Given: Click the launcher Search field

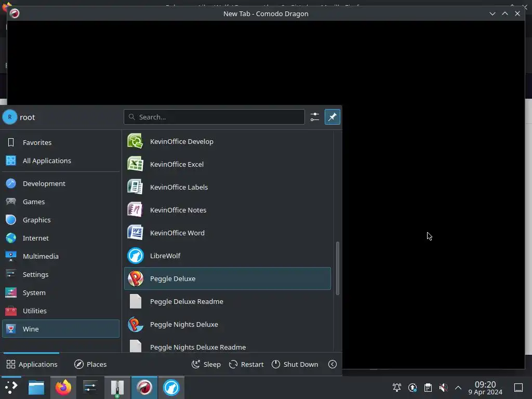Looking at the screenshot, I should [x=214, y=117].
